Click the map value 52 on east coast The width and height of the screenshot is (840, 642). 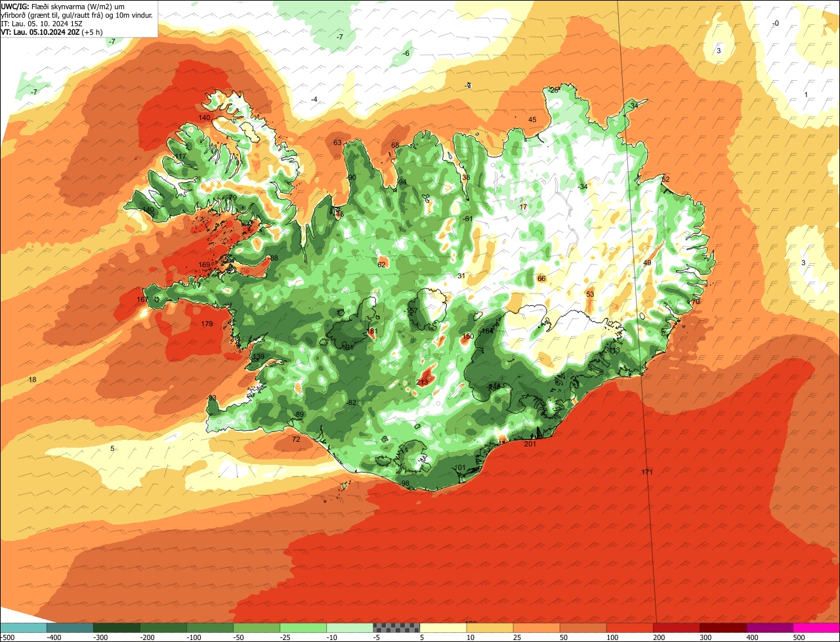coord(665,179)
